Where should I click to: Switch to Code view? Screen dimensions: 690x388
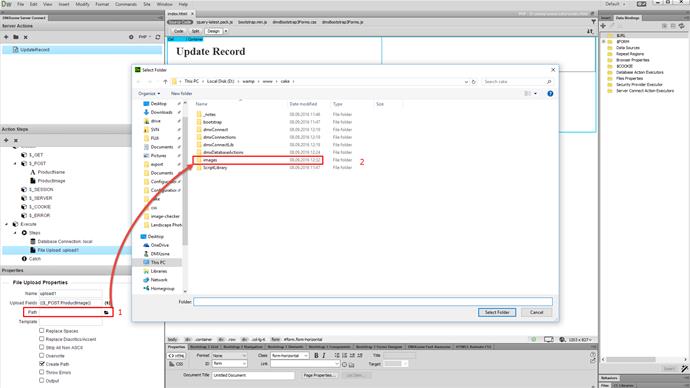click(179, 31)
